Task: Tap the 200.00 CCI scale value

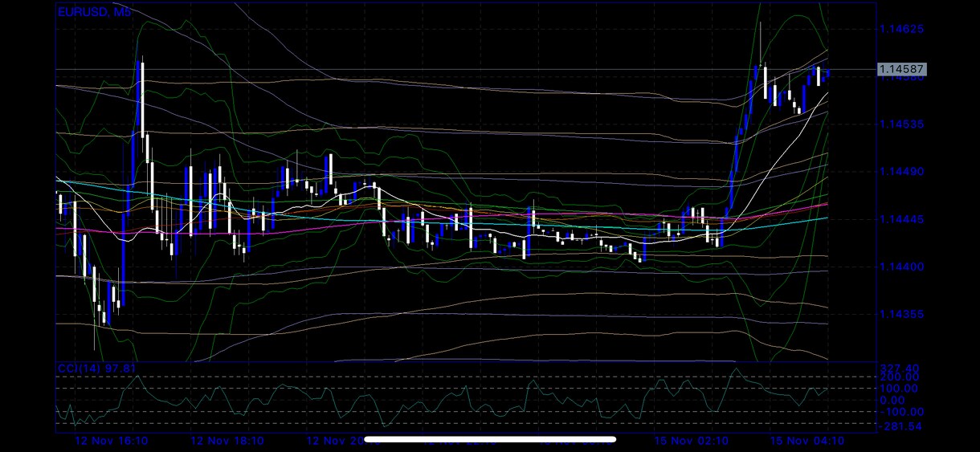Action: click(x=900, y=377)
